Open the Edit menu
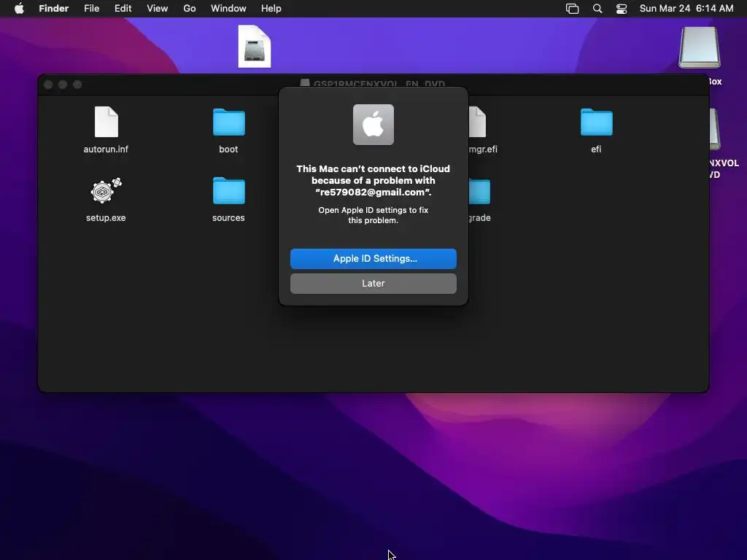The width and height of the screenshot is (747, 560). (123, 9)
